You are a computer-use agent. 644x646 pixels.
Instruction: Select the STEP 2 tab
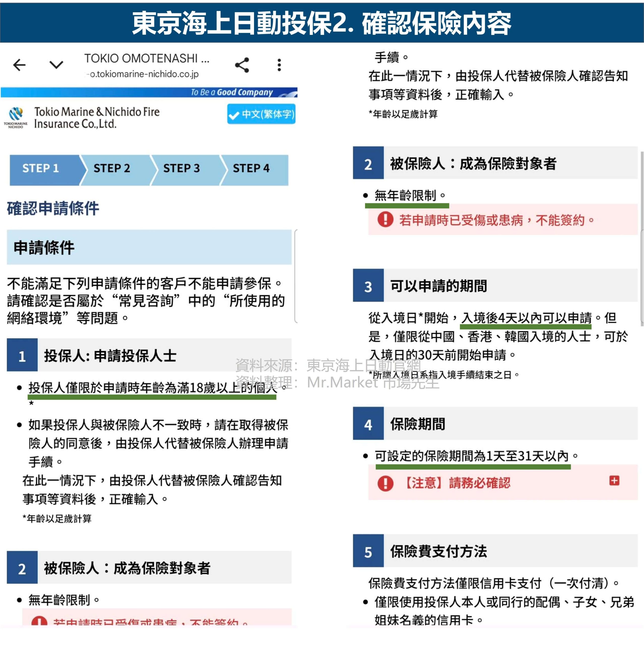112,168
